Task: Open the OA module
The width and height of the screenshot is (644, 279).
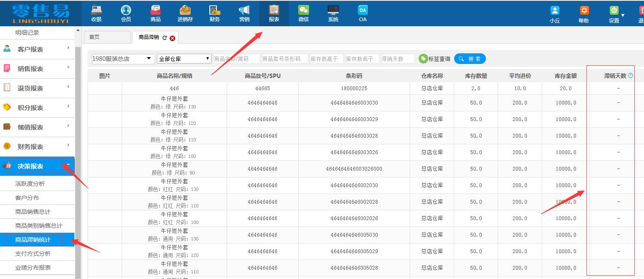Action: click(x=362, y=13)
